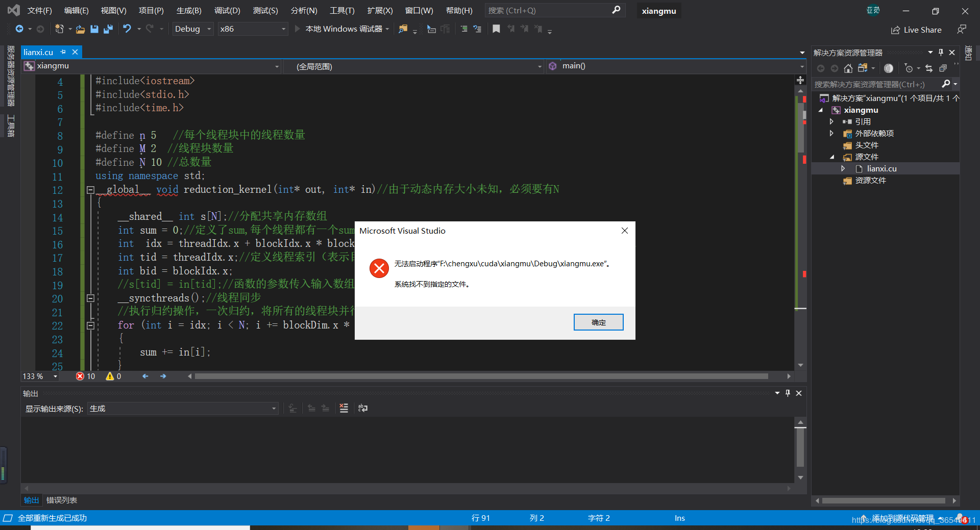Screen dimensions: 980x530
Task: Open the global scope dropdown
Action: point(415,66)
